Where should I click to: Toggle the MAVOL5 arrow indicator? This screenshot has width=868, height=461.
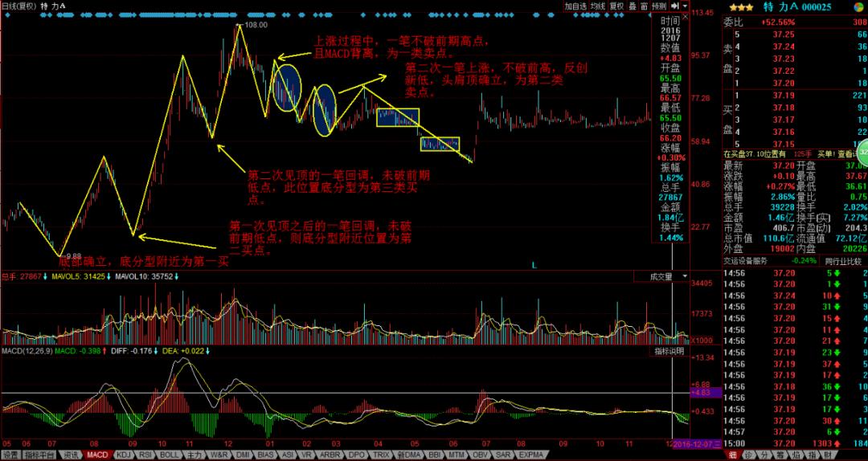pyautogui.click(x=108, y=276)
